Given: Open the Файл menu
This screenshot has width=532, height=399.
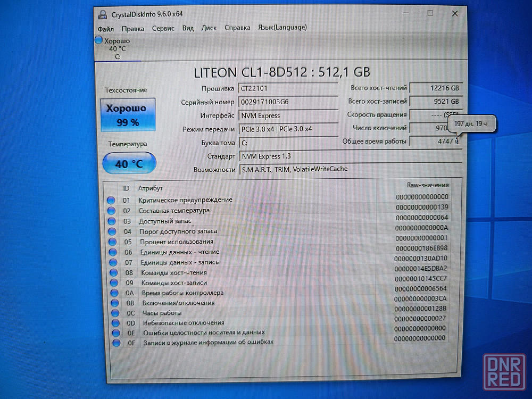Looking at the screenshot, I should 106,29.
